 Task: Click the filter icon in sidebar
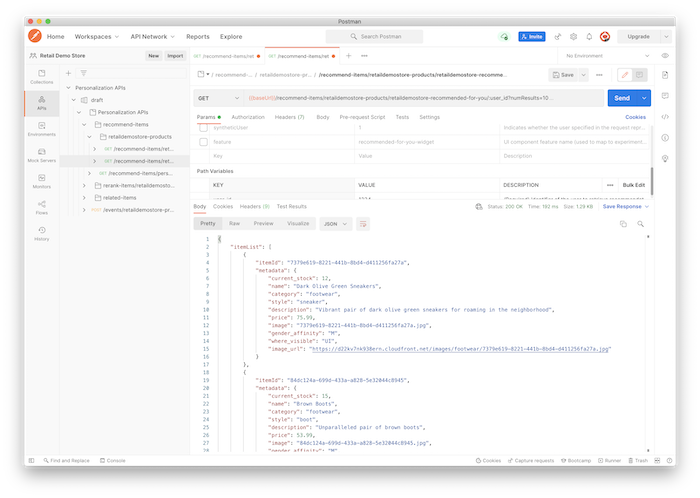point(83,73)
